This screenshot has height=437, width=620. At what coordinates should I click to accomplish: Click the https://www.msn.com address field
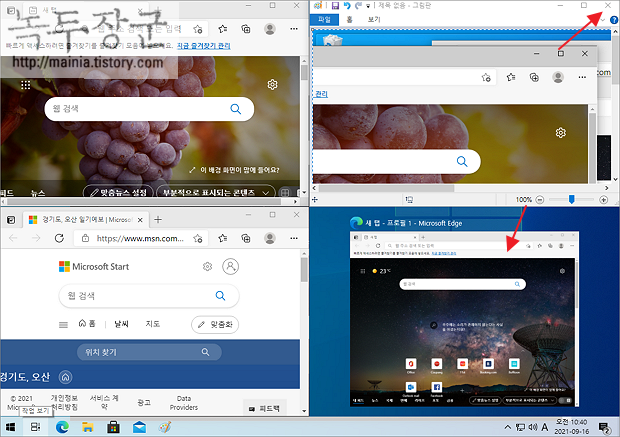(x=140, y=238)
